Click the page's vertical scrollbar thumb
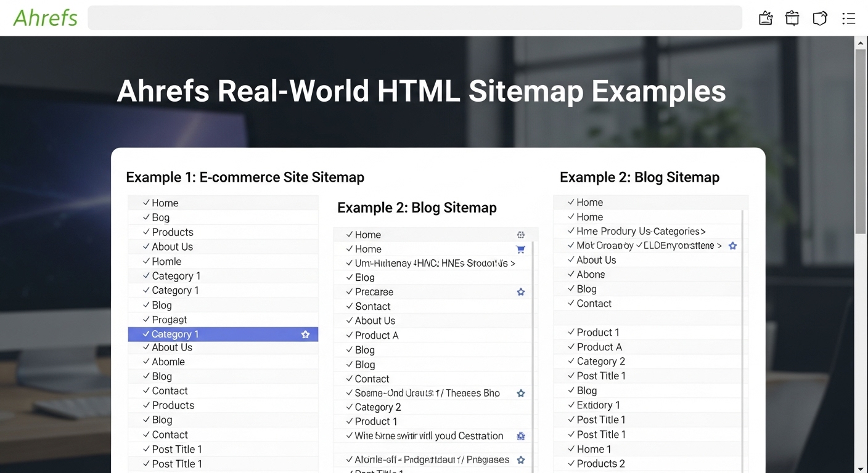This screenshot has width=868, height=473. coord(861,141)
